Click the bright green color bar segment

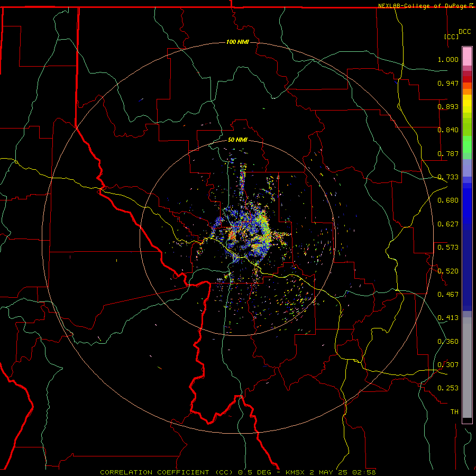(467, 144)
